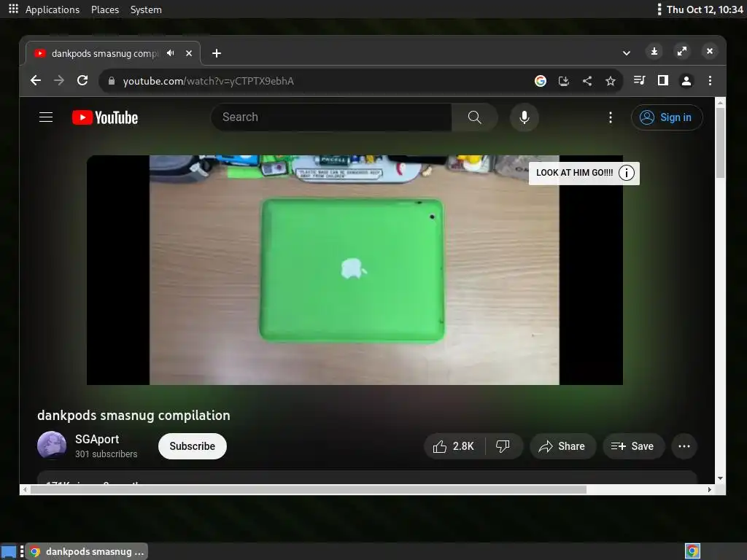This screenshot has width=747, height=560.
Task: Open the SGAport channel name link
Action: click(x=97, y=439)
